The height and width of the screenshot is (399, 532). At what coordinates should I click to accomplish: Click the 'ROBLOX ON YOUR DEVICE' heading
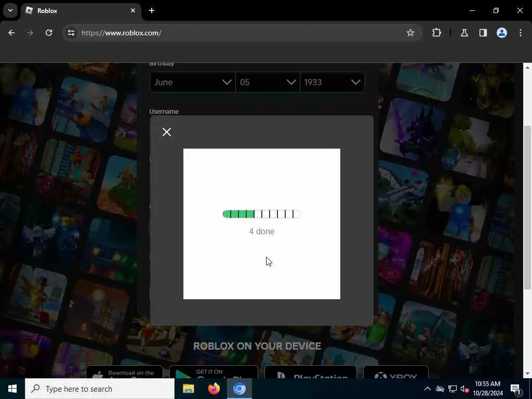pyautogui.click(x=257, y=346)
